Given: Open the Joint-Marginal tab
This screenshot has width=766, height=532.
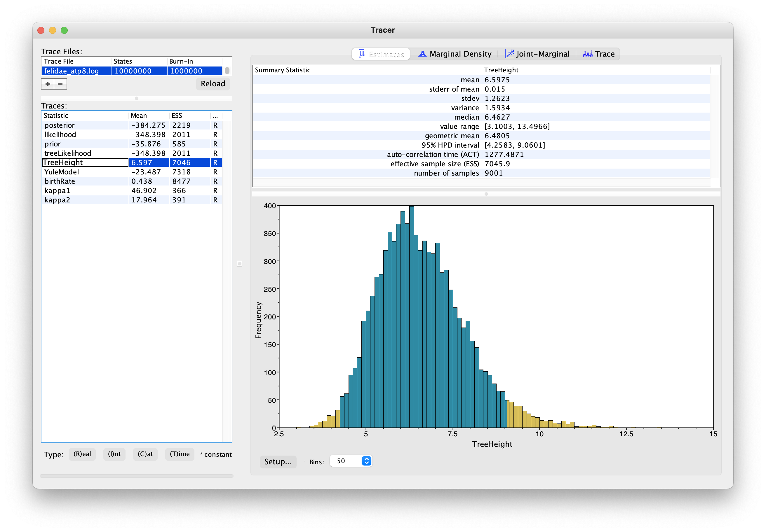Looking at the screenshot, I should [x=537, y=54].
